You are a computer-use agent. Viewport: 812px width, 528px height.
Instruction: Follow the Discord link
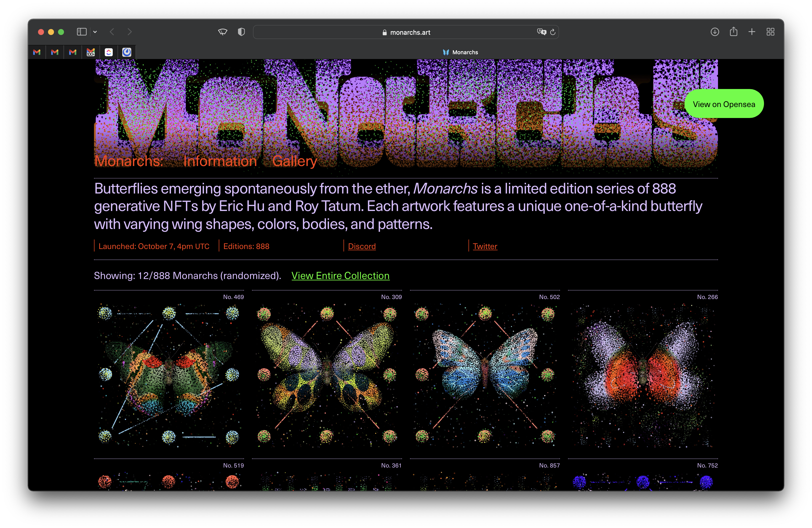tap(362, 246)
